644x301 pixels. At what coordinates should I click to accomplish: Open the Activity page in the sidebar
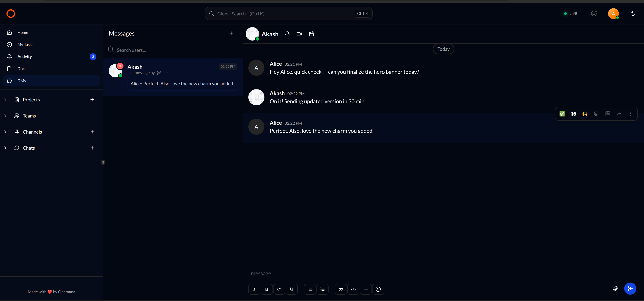[x=24, y=57]
